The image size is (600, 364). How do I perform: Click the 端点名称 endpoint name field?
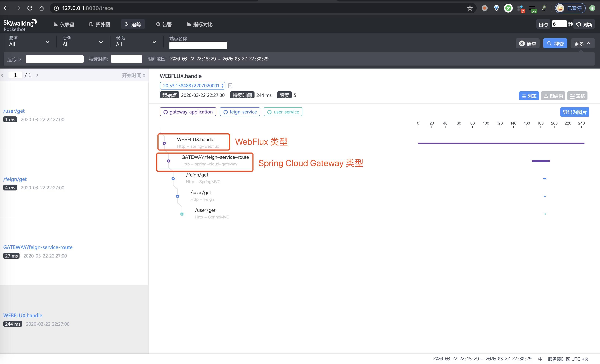click(x=198, y=45)
